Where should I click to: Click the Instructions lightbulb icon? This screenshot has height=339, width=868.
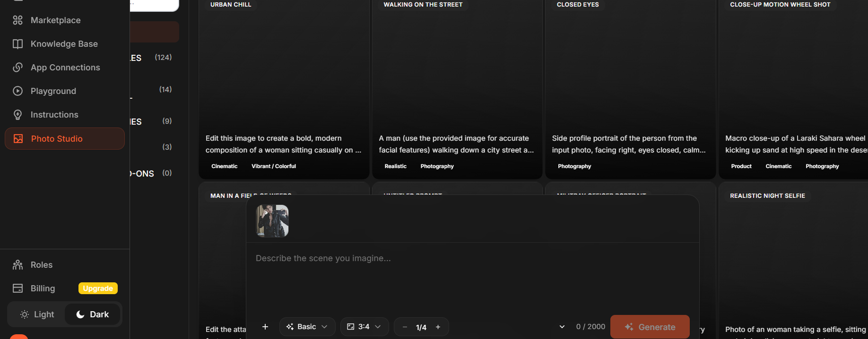(17, 115)
